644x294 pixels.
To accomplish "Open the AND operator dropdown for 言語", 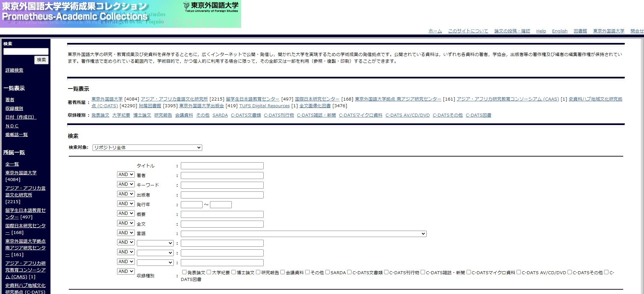I will click(x=126, y=233).
